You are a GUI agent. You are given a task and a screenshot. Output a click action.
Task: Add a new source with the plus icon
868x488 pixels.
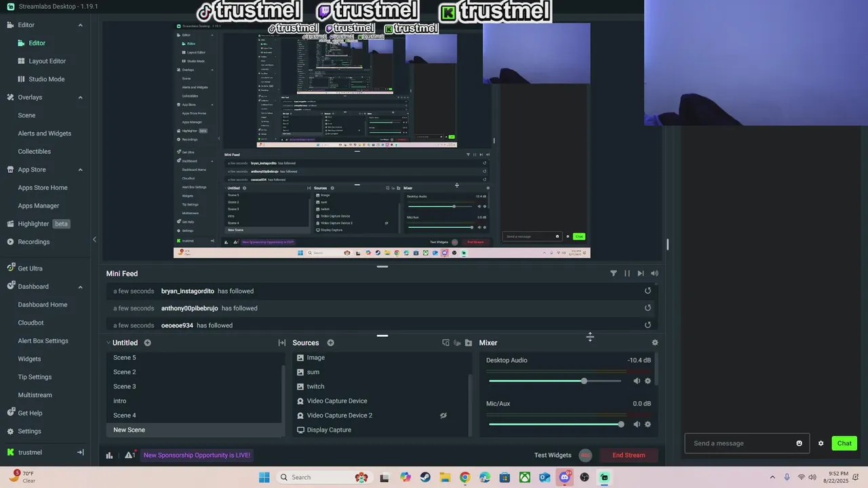[x=331, y=343]
